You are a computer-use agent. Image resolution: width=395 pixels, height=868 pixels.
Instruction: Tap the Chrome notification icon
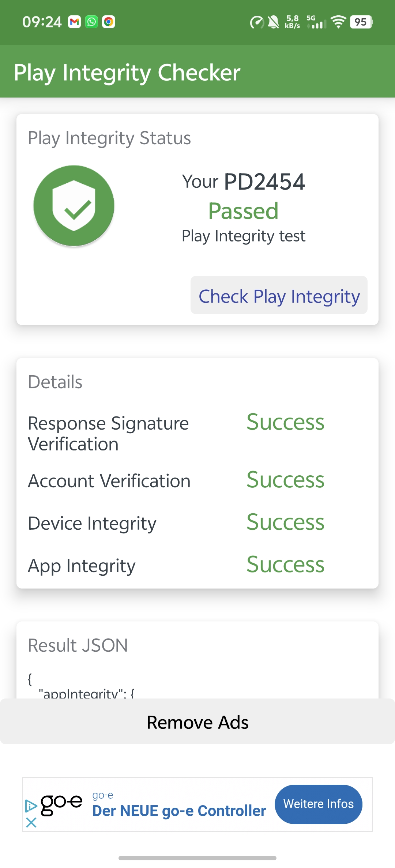pyautogui.click(x=108, y=22)
